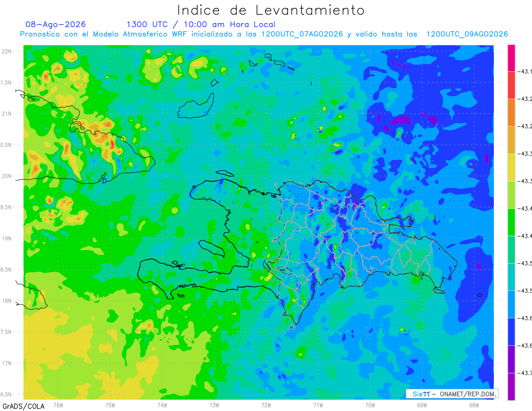Click the 73W longitude label
The width and height of the screenshot is (532, 411).
[214, 404]
